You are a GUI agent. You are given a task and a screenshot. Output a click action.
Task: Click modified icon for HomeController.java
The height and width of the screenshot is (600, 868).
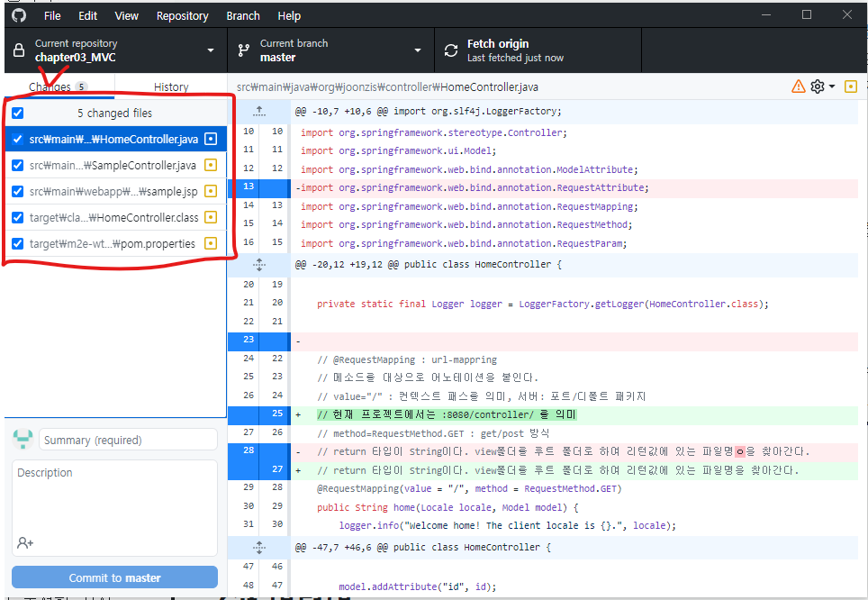(211, 139)
